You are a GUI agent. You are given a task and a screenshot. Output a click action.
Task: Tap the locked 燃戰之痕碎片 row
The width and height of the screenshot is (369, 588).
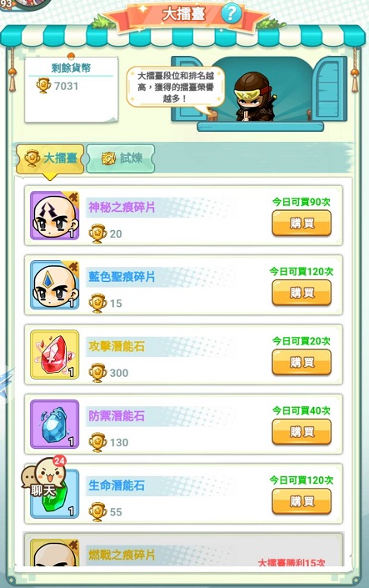click(183, 550)
